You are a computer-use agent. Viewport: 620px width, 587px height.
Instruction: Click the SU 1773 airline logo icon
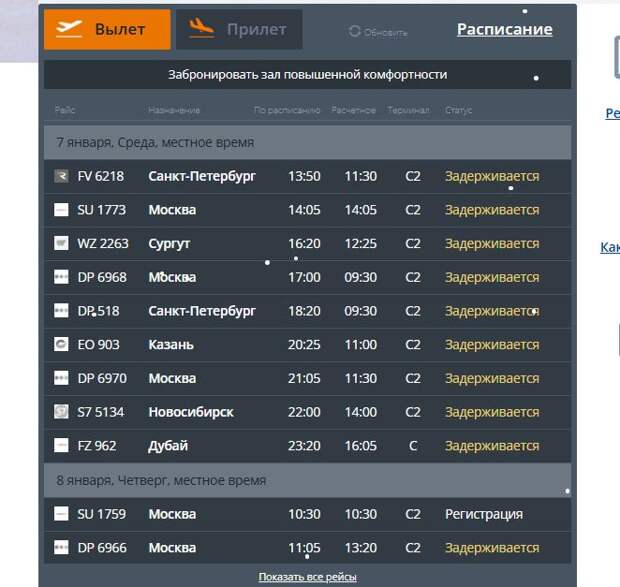pyautogui.click(x=61, y=210)
